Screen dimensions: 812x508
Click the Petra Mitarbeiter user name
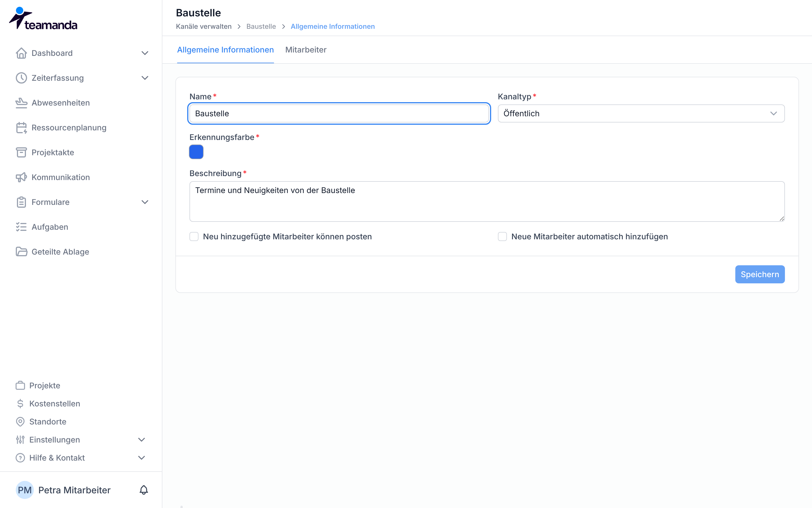point(74,490)
